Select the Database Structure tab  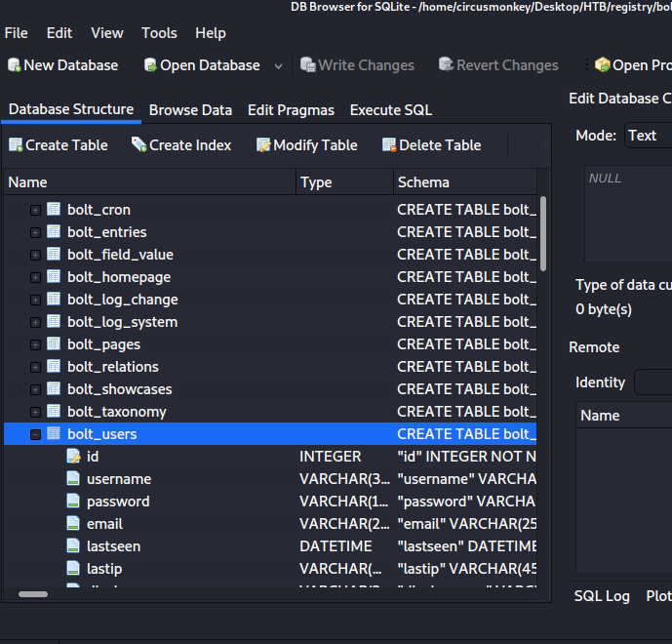tap(71, 109)
